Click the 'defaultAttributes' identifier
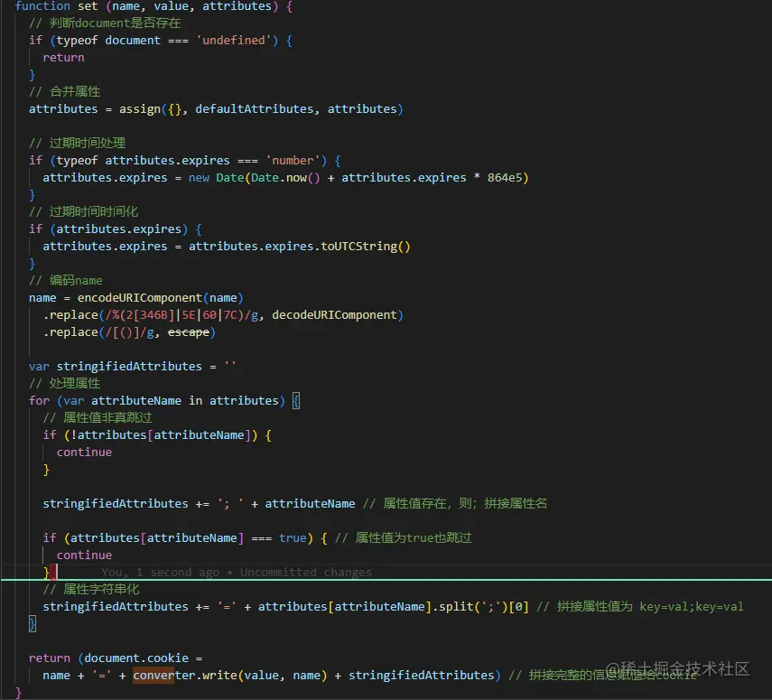Screen dimensions: 772x700 point(254,109)
